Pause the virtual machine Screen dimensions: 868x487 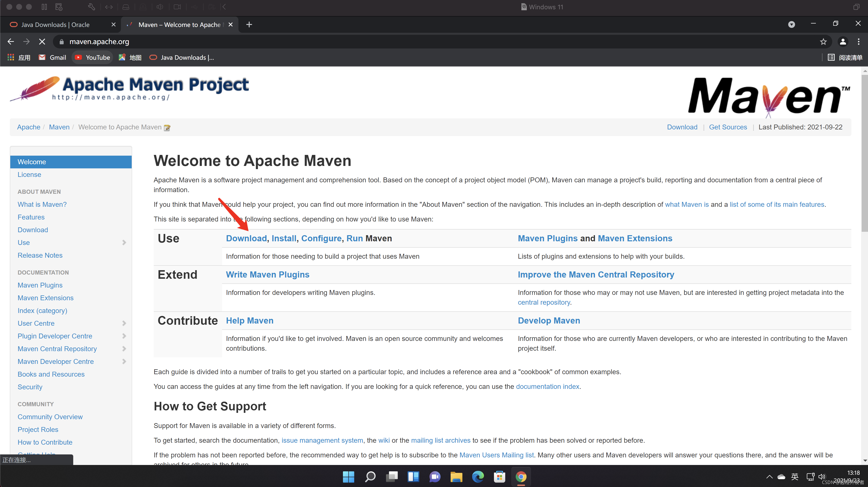(x=44, y=7)
